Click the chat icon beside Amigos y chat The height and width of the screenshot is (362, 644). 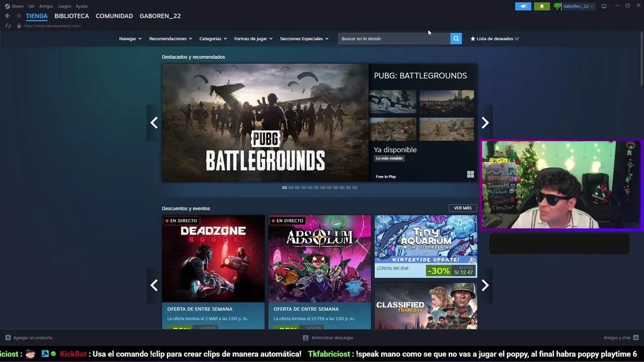[636, 338]
